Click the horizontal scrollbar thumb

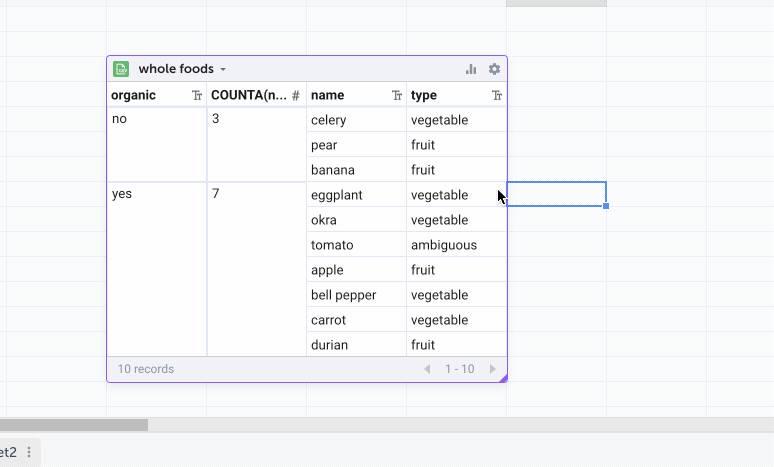click(x=74, y=425)
